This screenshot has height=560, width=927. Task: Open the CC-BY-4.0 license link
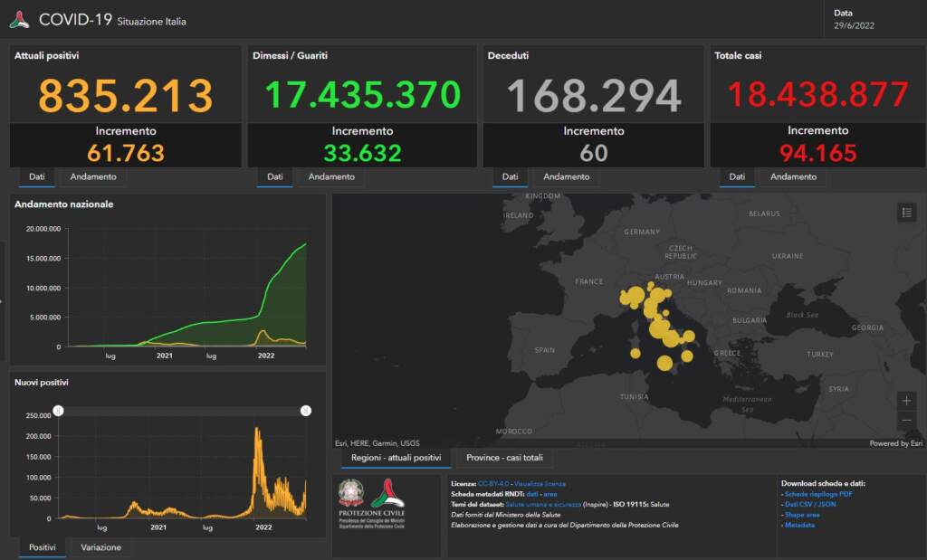tap(493, 484)
